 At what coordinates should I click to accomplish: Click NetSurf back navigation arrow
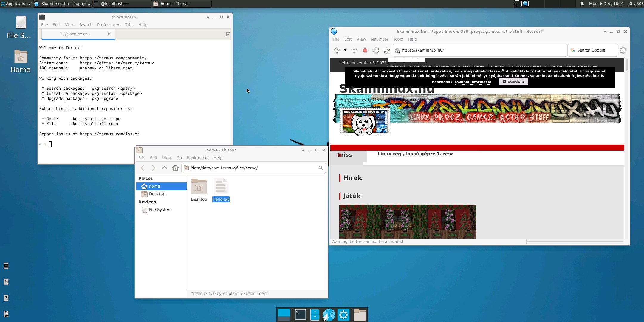(337, 50)
